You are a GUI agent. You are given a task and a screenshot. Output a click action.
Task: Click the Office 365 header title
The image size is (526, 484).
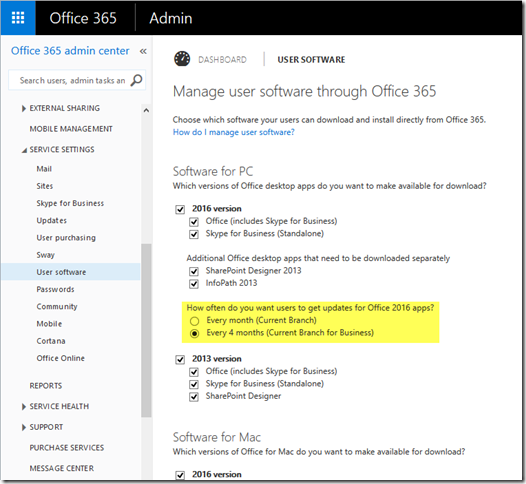83,18
